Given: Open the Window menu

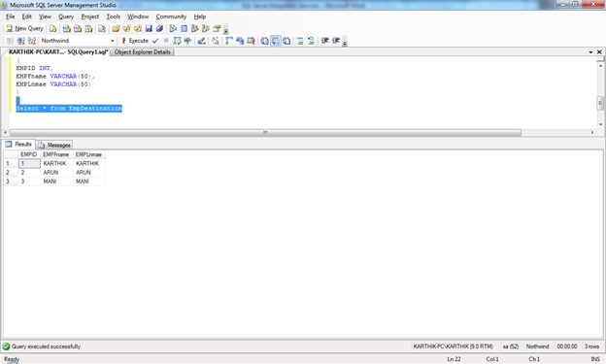Looking at the screenshot, I should [138, 17].
